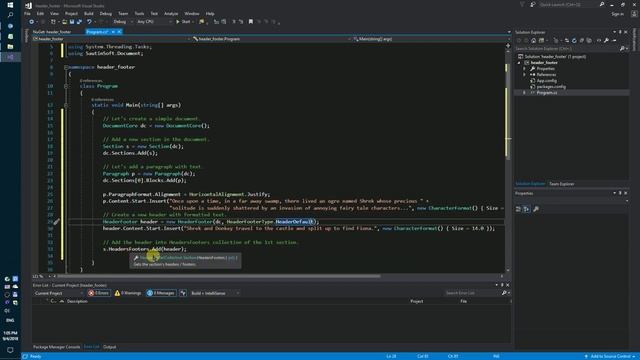This screenshot has width=640, height=360.
Task: Click Solution Explorer Refresh icon
Action: [x=574, y=40]
